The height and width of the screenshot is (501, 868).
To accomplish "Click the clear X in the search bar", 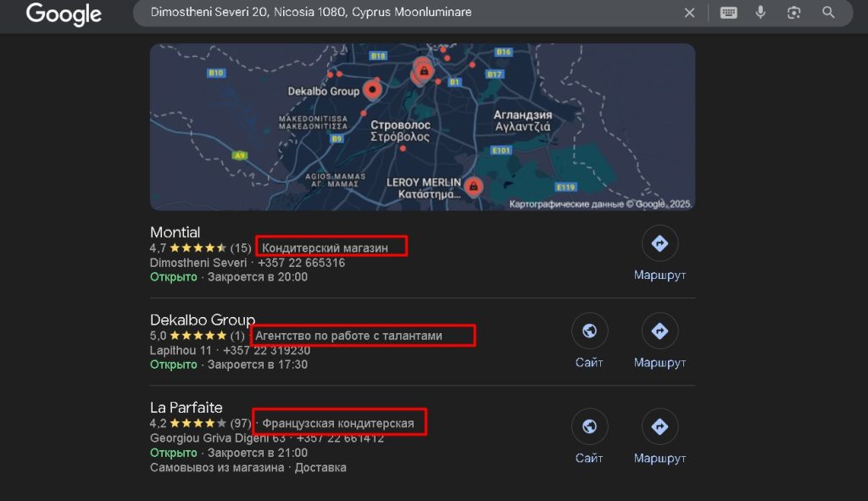I will tap(689, 13).
